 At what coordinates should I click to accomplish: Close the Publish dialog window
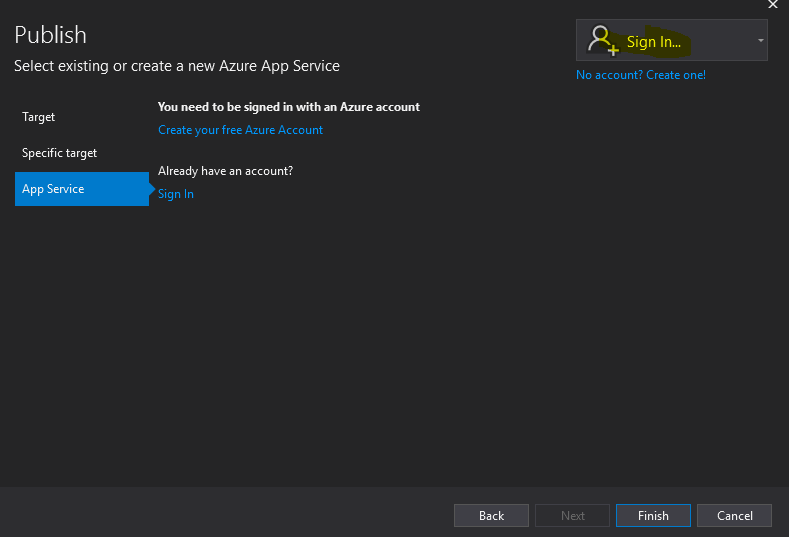[x=773, y=5]
